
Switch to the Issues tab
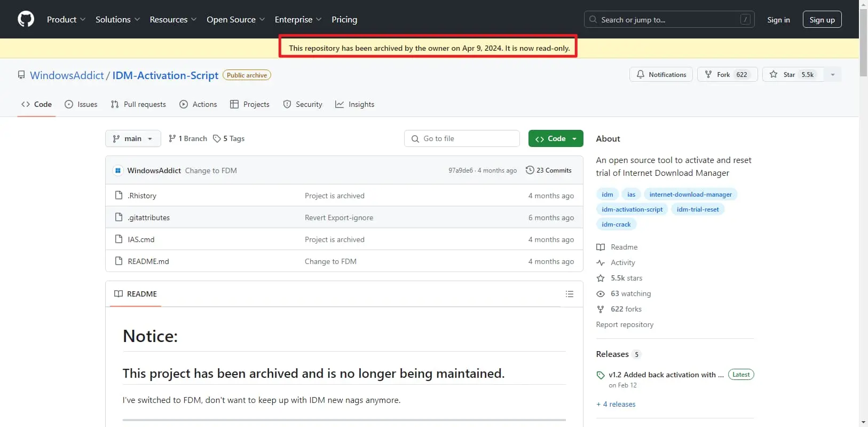[81, 104]
